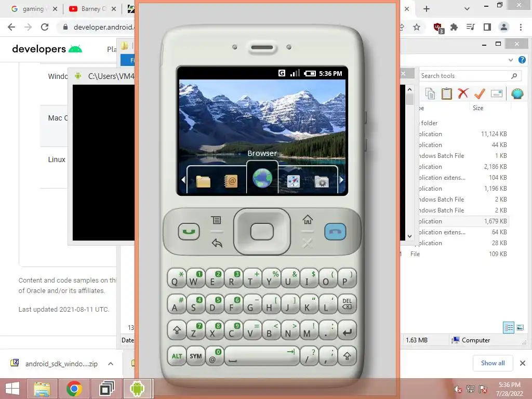Tap the DEL key on emulator keyboard
Viewport: 532px width, 399px height.
tap(347, 303)
